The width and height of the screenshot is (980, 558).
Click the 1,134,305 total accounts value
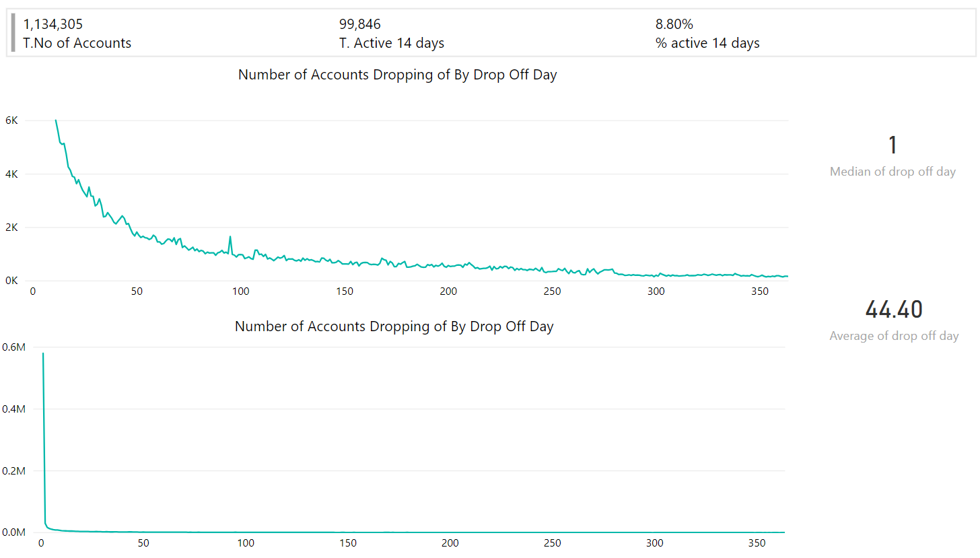[x=53, y=24]
